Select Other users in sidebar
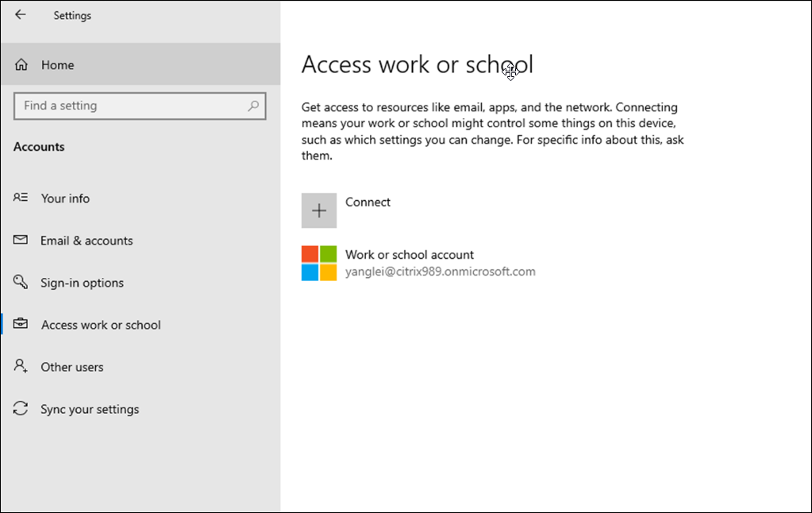Screen dimensions: 812x513 point(72,367)
